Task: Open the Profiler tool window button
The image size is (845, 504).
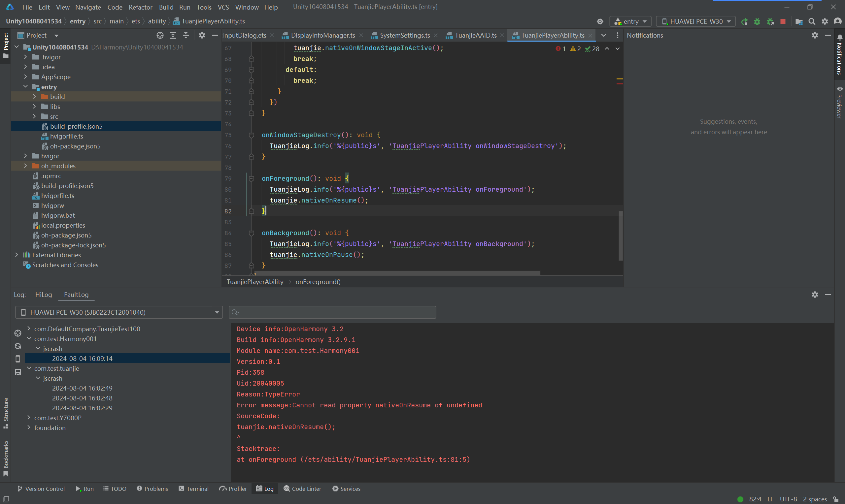Action: 233,489
